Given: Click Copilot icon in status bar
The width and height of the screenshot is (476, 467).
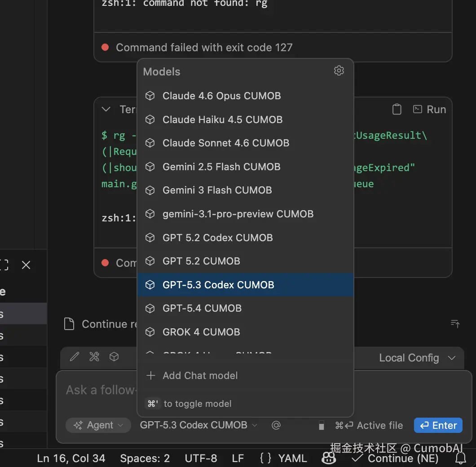Looking at the screenshot, I should coord(328,458).
